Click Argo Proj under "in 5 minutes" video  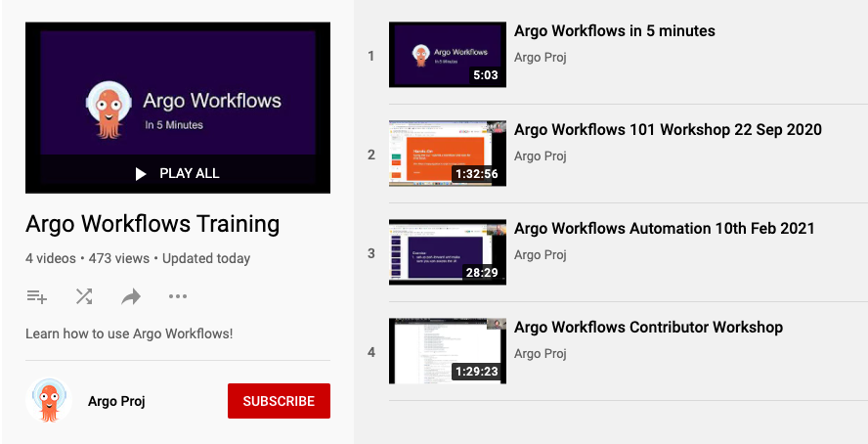(541, 58)
